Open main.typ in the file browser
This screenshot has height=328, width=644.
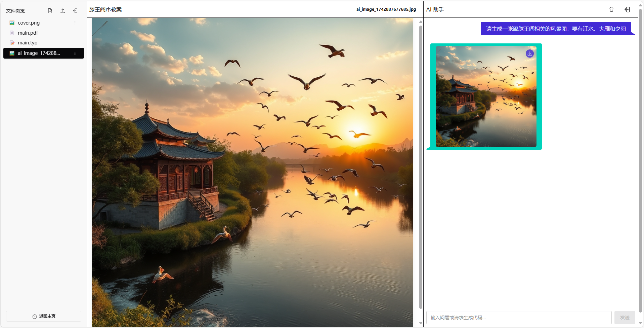[x=28, y=43]
